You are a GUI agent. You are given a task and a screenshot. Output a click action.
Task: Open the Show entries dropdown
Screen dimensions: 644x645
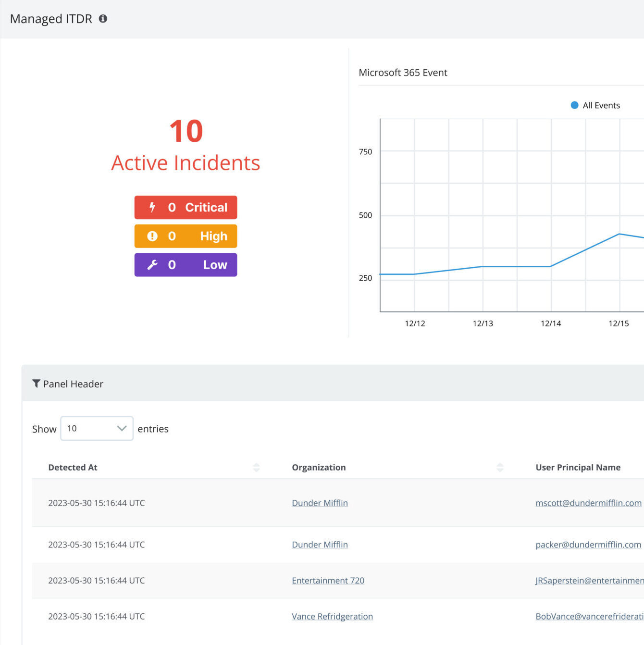coord(97,428)
